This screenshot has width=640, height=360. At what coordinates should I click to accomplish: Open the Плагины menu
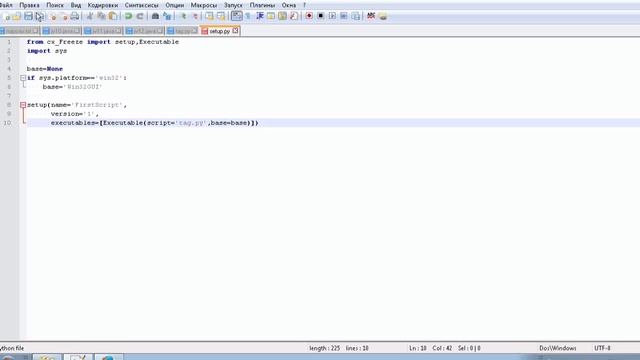262,5
